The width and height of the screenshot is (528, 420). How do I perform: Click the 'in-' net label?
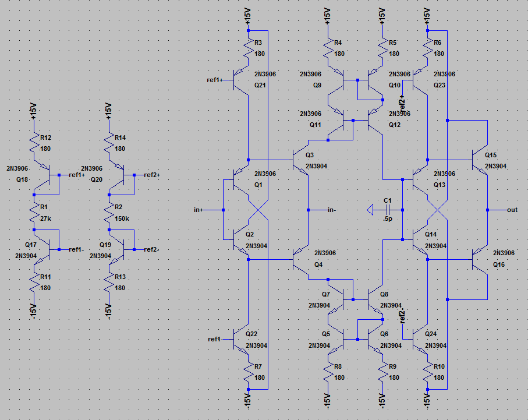[332, 210]
